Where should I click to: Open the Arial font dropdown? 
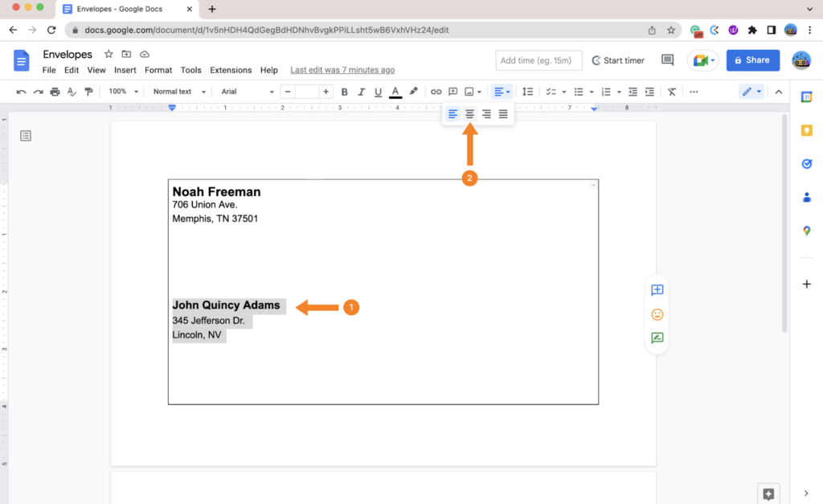coord(248,92)
